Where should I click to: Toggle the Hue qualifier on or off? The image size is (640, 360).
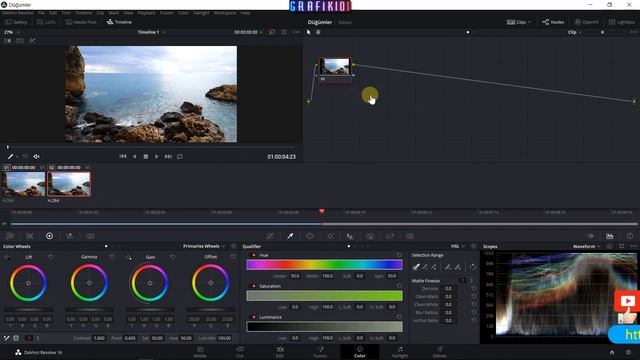(x=254, y=255)
